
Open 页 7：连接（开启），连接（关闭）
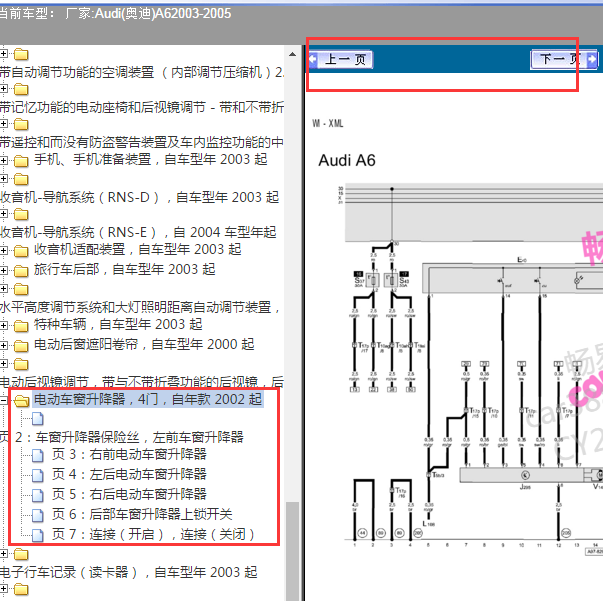tap(153, 534)
